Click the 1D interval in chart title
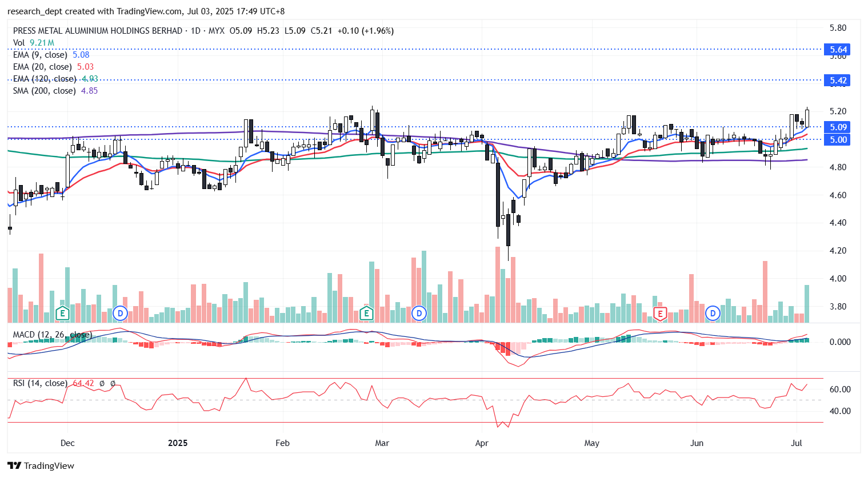Screen dimensions: 868x478 tap(195, 31)
